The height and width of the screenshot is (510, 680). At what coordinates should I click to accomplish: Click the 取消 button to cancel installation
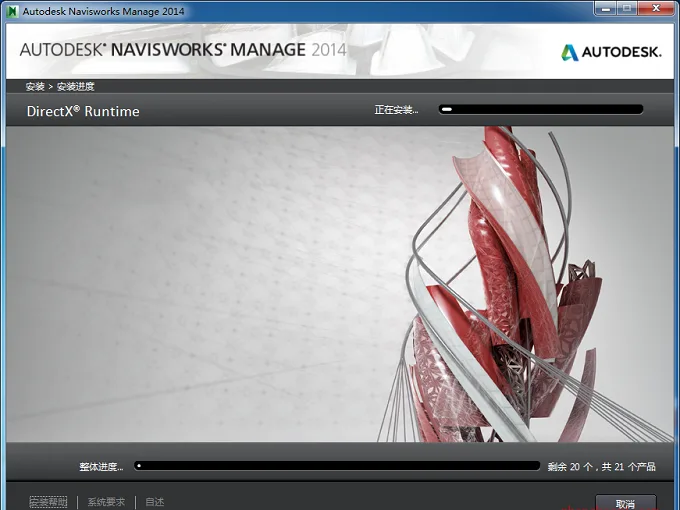pos(625,503)
